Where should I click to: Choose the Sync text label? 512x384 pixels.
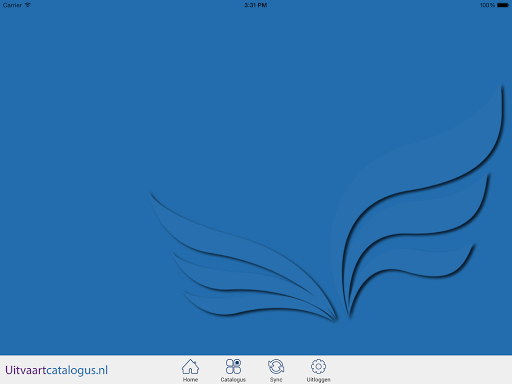276,380
